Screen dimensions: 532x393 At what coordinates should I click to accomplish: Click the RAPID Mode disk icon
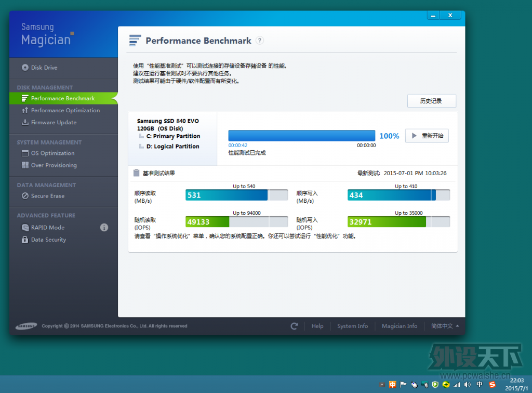coord(25,227)
